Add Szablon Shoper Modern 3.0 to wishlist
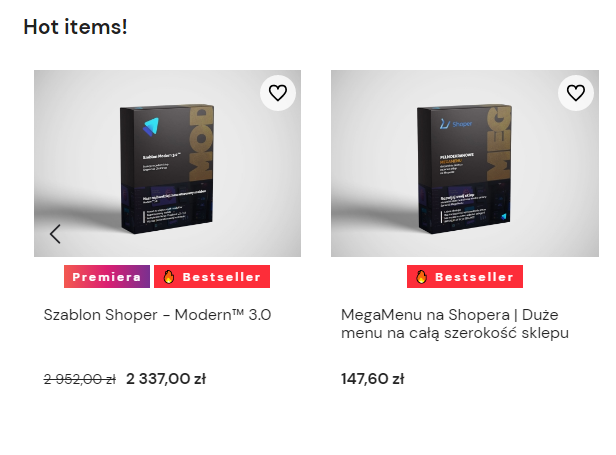 click(278, 93)
